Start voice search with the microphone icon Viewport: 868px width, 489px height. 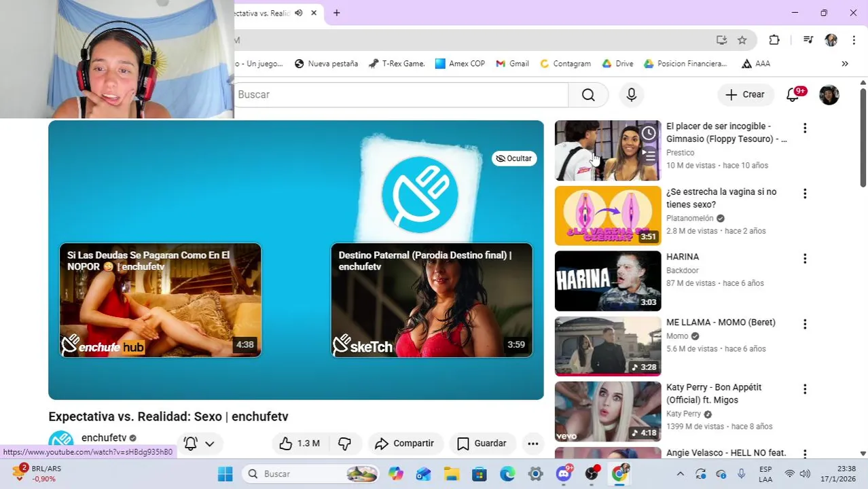(632, 95)
